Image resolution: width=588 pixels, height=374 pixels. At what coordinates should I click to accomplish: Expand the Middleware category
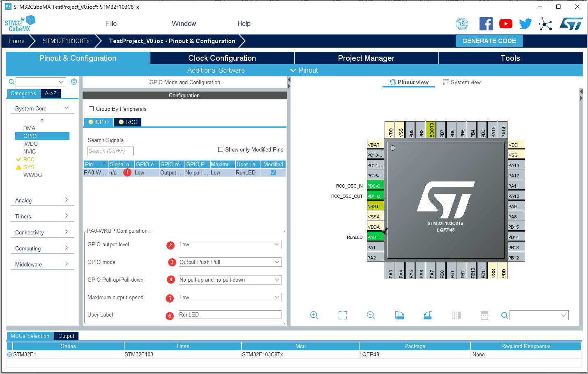pyautogui.click(x=42, y=264)
